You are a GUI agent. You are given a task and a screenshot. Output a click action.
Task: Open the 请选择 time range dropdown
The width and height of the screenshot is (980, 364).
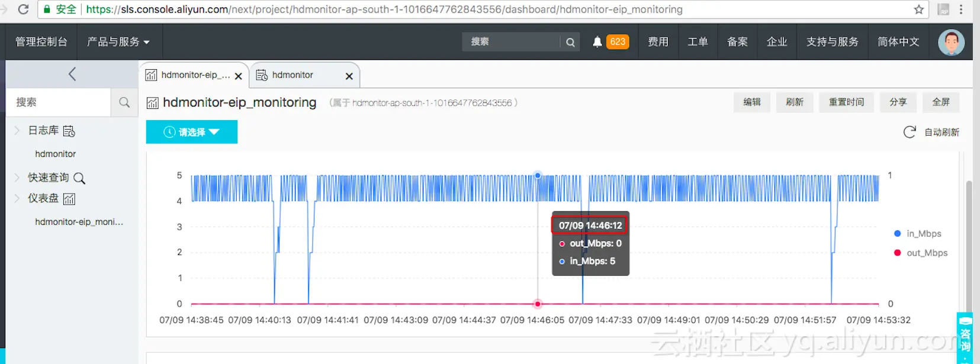point(192,132)
